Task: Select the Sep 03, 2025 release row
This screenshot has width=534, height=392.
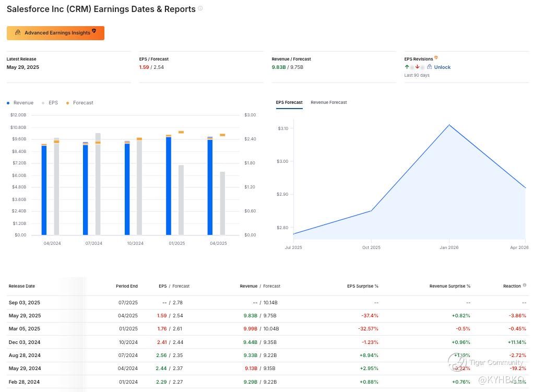Action: tap(25, 303)
